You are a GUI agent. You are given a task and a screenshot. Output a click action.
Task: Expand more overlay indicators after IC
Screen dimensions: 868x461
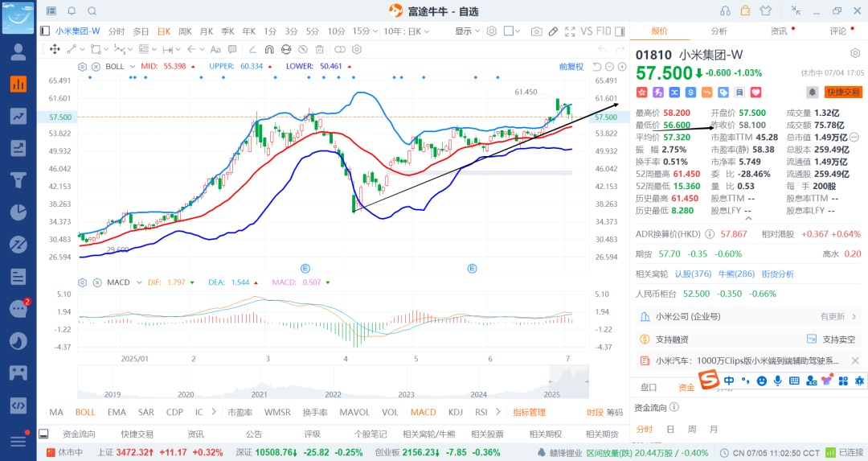pyautogui.click(x=214, y=412)
